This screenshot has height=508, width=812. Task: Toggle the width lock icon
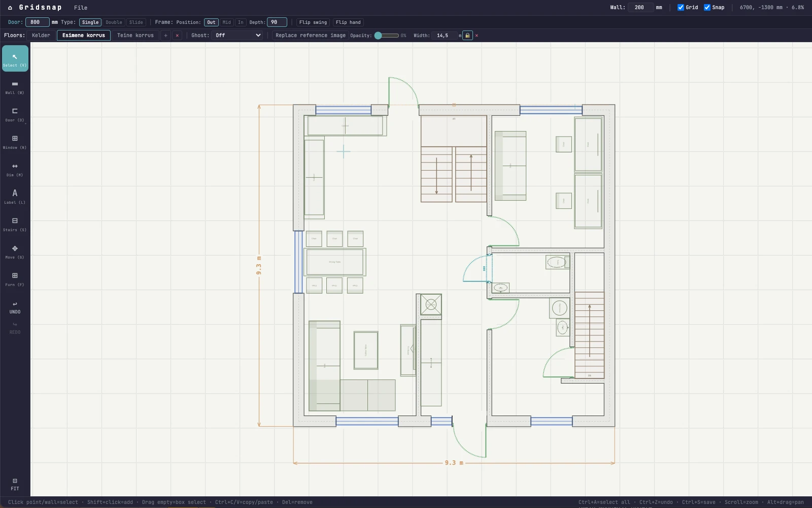[x=466, y=35]
